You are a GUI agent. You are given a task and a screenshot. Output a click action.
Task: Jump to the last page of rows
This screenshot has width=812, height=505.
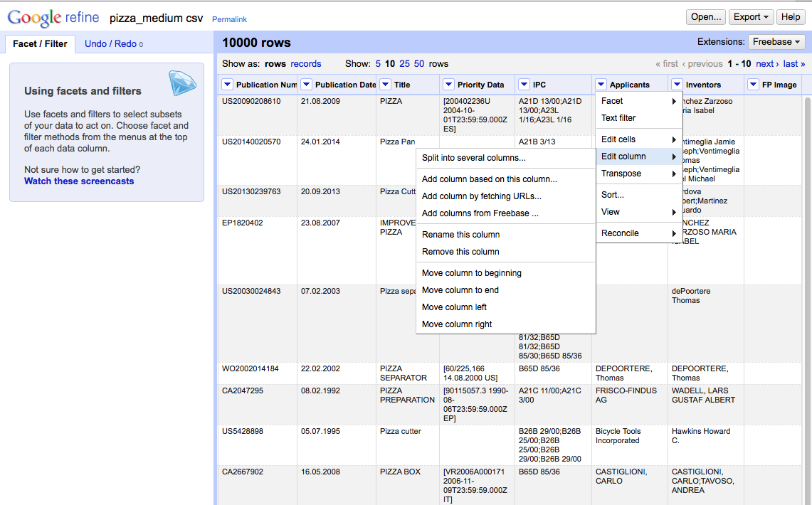pyautogui.click(x=794, y=63)
